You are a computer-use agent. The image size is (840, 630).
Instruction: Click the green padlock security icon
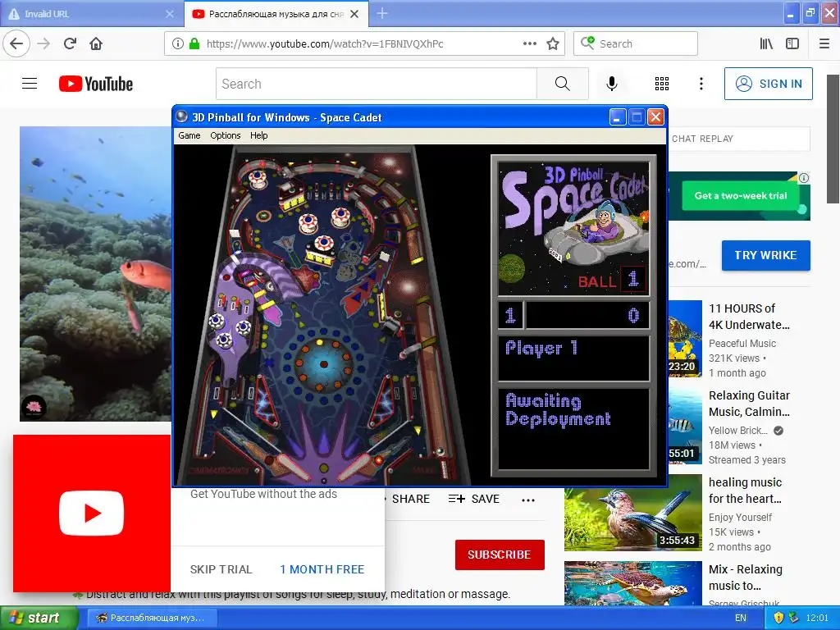194,44
